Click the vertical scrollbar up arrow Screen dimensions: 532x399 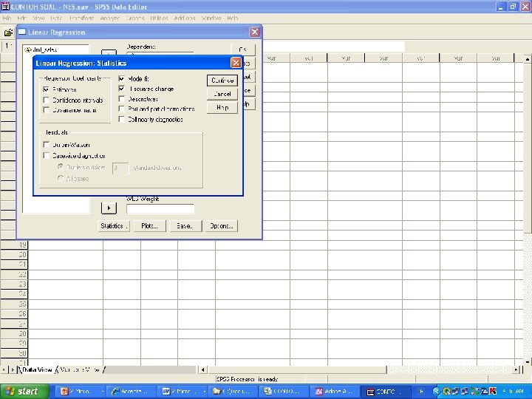pos(528,59)
